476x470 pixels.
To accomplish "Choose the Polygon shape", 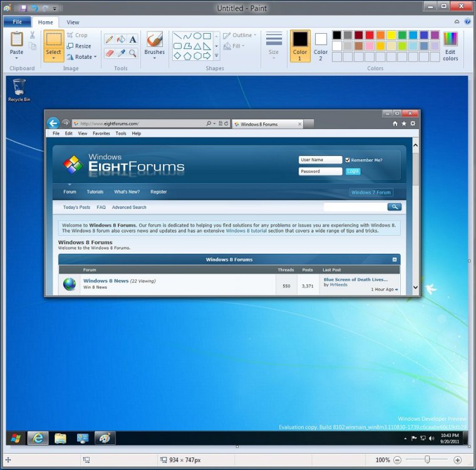I will [x=188, y=46].
